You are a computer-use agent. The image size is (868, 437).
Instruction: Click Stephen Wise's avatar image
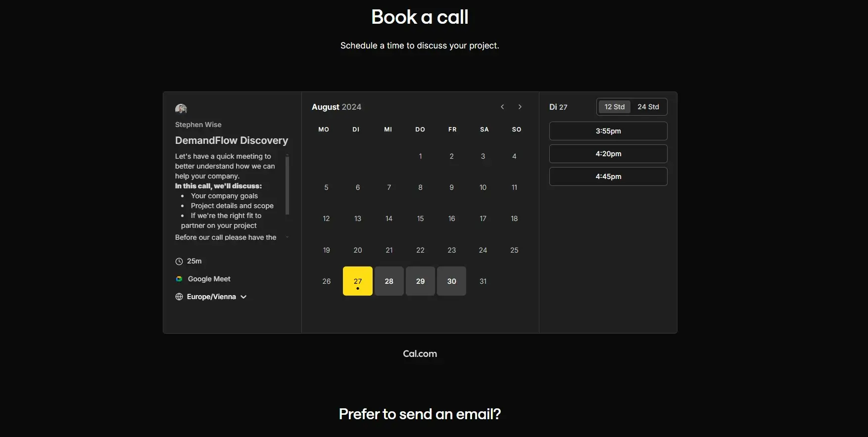(181, 109)
